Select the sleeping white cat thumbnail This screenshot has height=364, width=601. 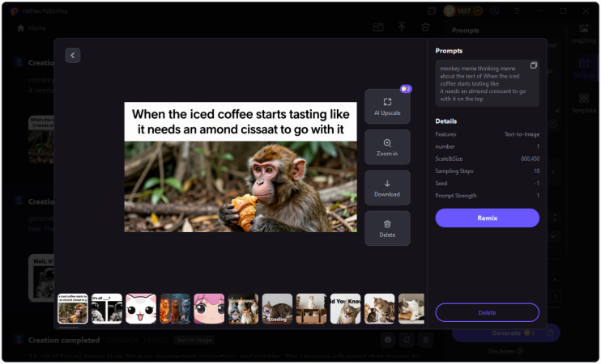[x=411, y=308]
